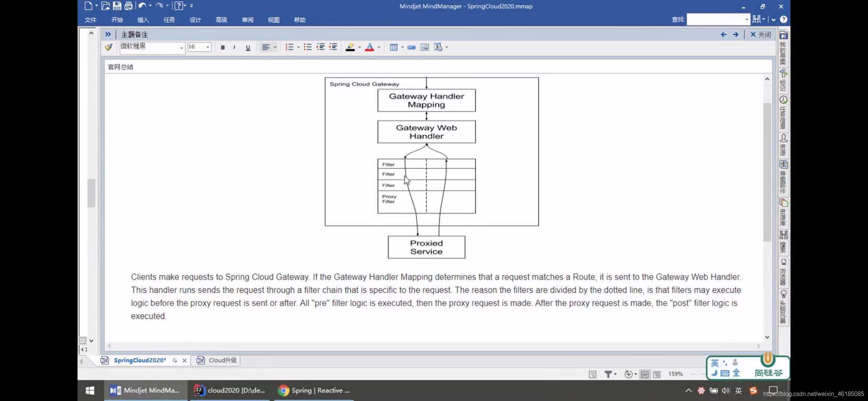Open an existing map file
Image resolution: width=868 pixels, height=401 pixels.
(x=105, y=6)
